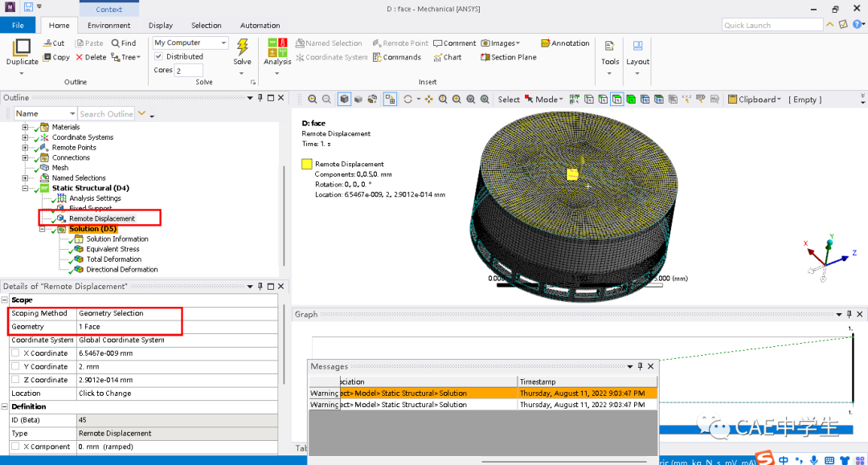Click the Analysis icon in Insert group
The width and height of the screenshot is (868, 465).
[x=277, y=47]
